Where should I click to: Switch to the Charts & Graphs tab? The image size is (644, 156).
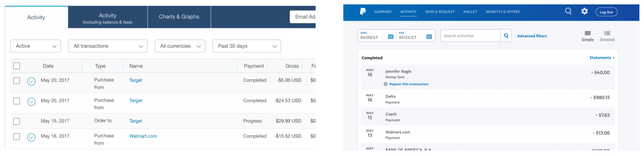click(x=179, y=17)
